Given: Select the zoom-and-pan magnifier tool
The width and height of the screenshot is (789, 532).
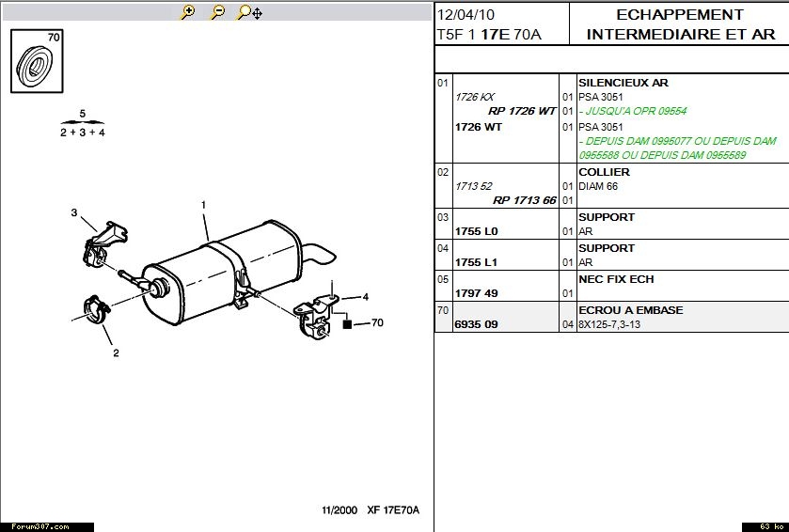Looking at the screenshot, I should (x=249, y=12).
